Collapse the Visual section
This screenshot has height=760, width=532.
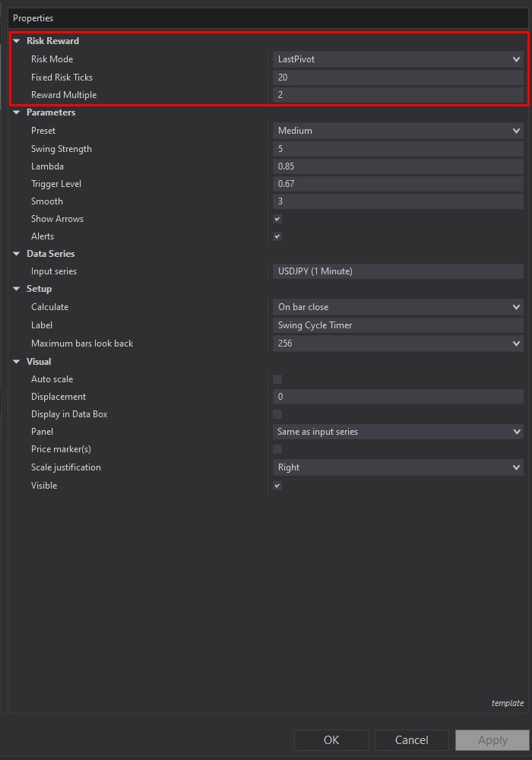tap(17, 362)
